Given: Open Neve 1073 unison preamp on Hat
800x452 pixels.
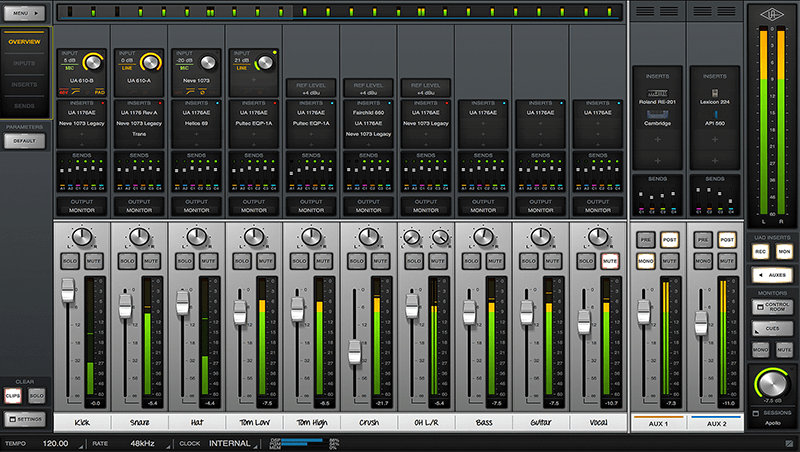Looking at the screenshot, I should click(196, 81).
